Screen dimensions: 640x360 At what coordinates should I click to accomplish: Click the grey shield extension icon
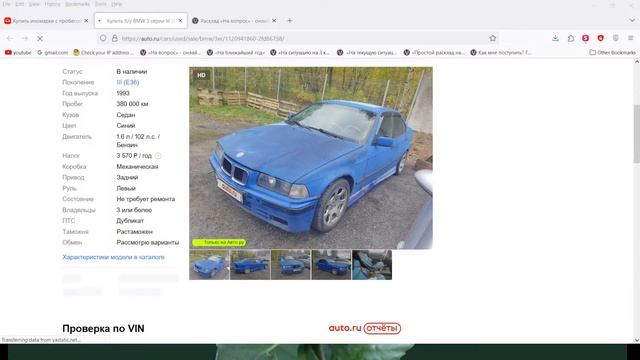(616, 38)
